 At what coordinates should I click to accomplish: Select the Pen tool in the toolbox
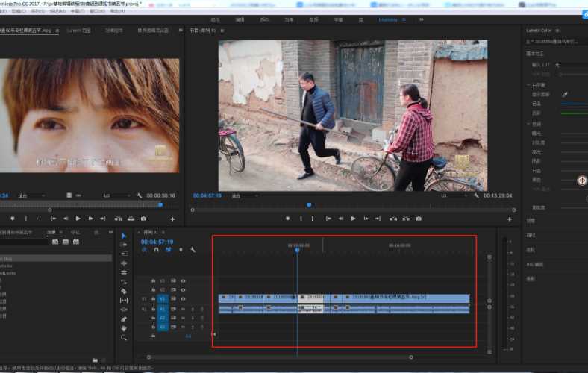pos(124,319)
